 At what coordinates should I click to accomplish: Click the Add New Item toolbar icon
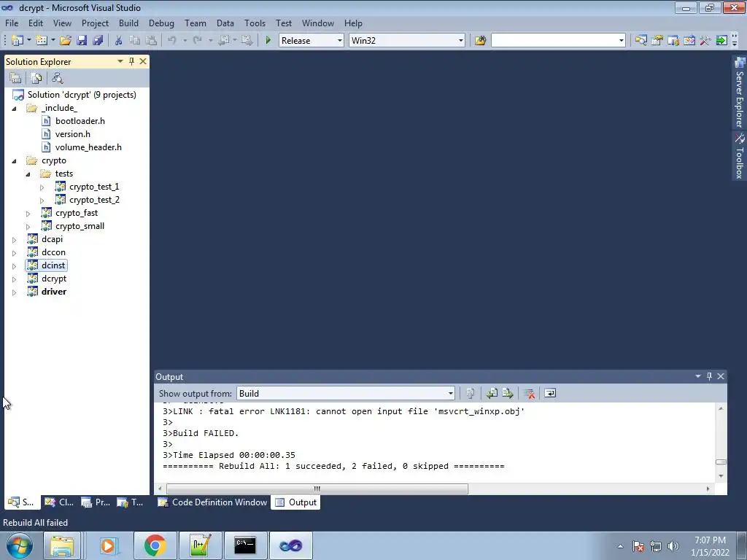[x=42, y=41]
